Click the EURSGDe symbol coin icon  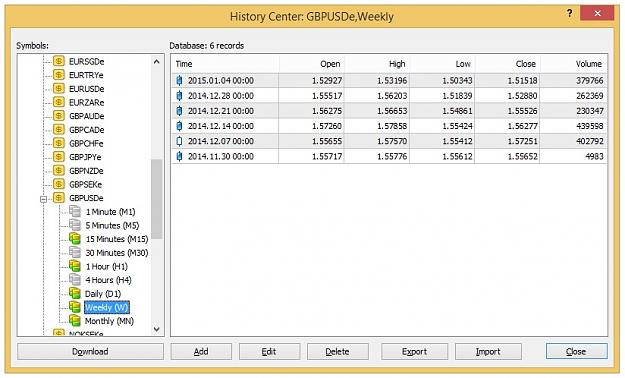pyautogui.click(x=59, y=61)
